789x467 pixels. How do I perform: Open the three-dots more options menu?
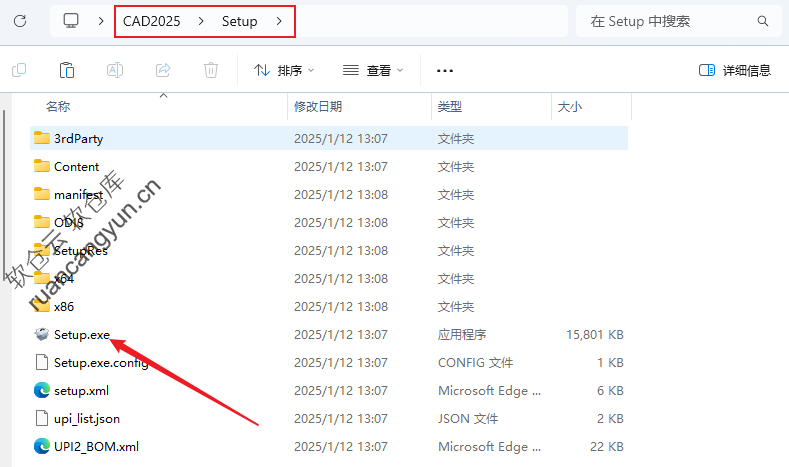point(445,70)
